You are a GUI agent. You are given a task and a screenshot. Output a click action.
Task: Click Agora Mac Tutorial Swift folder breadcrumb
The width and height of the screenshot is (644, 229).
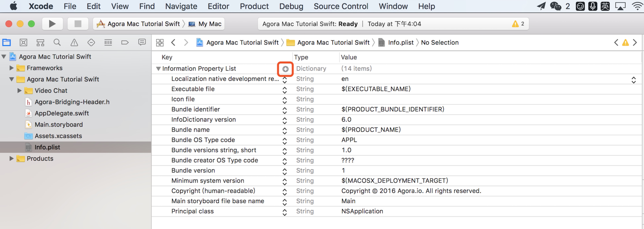328,43
